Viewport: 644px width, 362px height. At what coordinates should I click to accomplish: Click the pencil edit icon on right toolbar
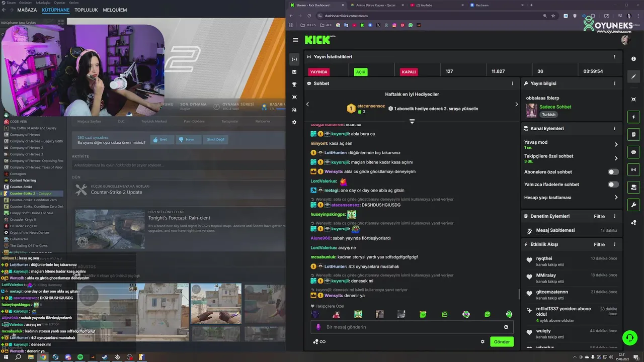point(633,77)
